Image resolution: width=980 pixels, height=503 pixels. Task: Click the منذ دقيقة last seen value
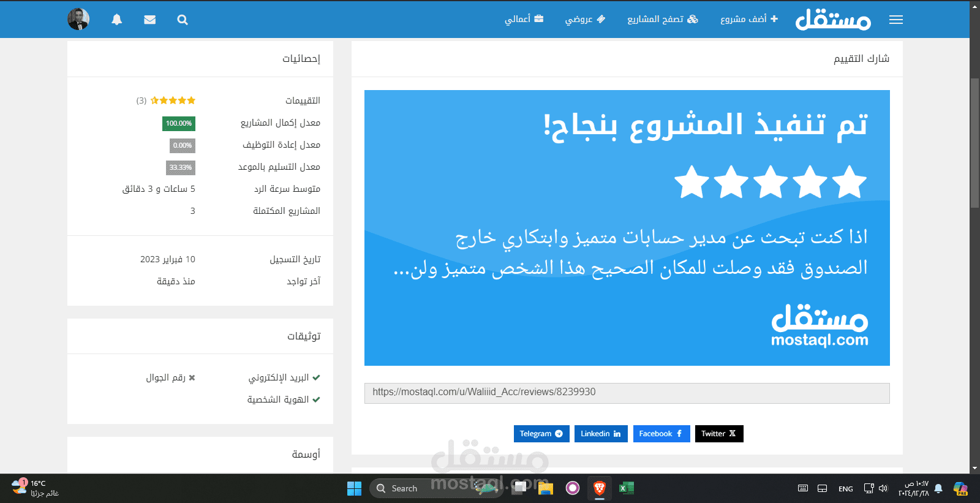[x=176, y=281]
